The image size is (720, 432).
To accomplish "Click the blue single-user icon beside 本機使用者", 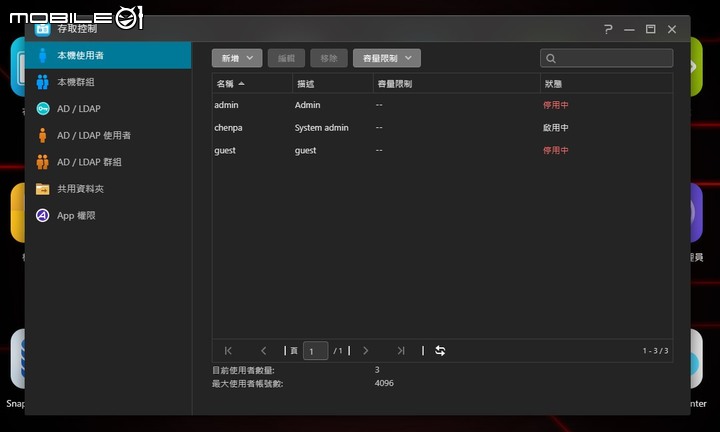I will [x=43, y=56].
